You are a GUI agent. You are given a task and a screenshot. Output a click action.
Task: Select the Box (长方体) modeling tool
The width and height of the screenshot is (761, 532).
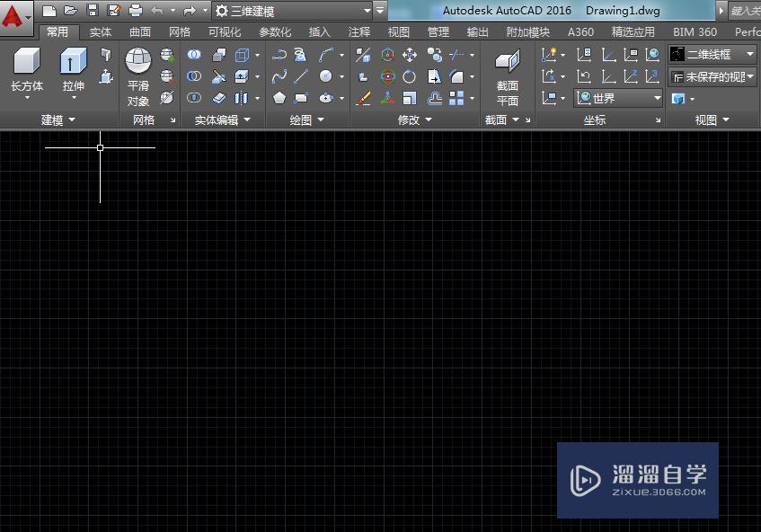(27, 62)
